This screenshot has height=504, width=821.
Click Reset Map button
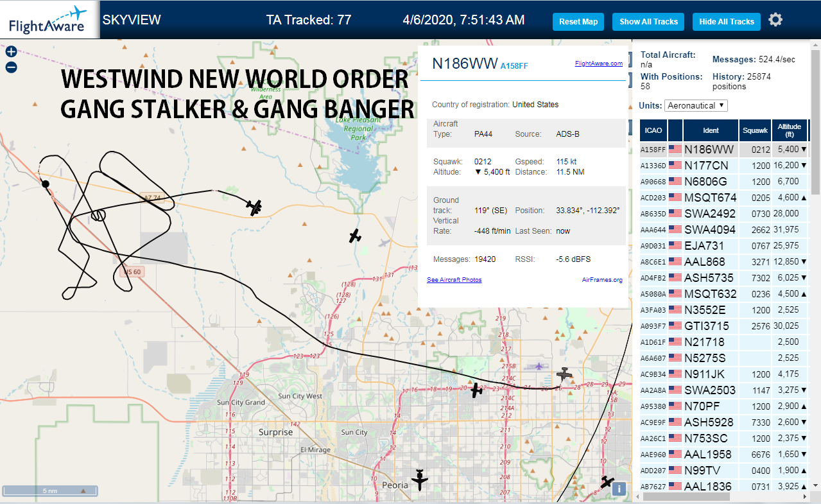click(x=578, y=22)
